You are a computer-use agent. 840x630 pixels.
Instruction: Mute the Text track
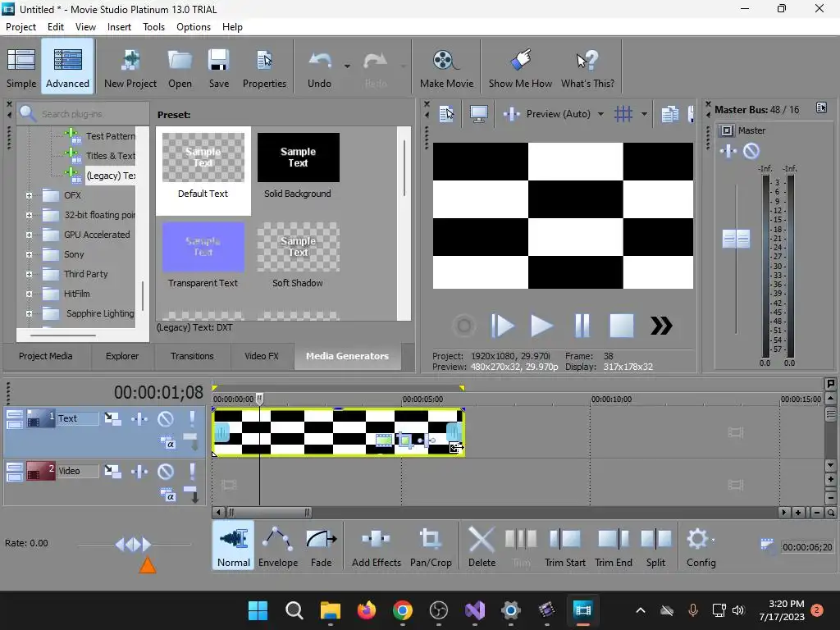[x=166, y=418]
